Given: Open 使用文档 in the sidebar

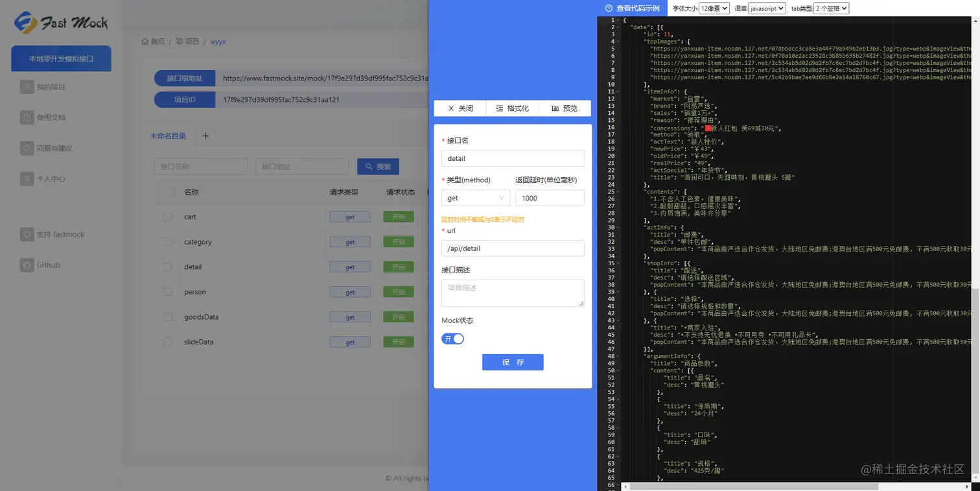Looking at the screenshot, I should (x=51, y=117).
